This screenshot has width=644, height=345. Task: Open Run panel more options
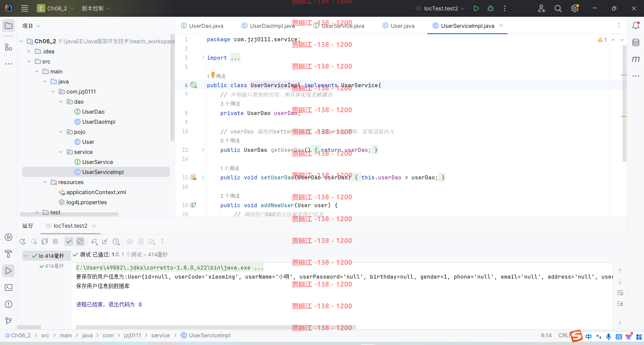[162, 241]
